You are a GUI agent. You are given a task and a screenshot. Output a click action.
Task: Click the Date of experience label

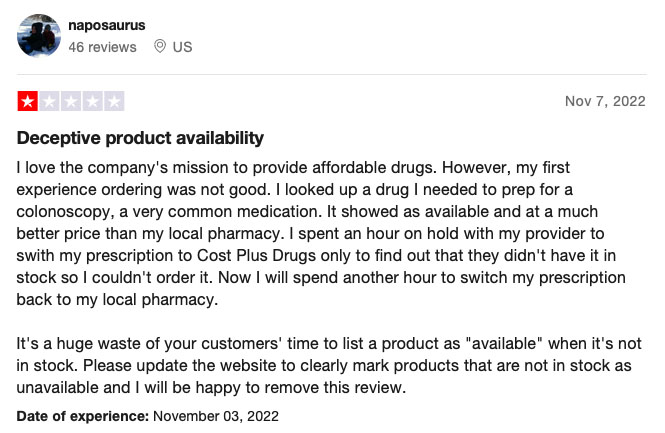point(83,416)
